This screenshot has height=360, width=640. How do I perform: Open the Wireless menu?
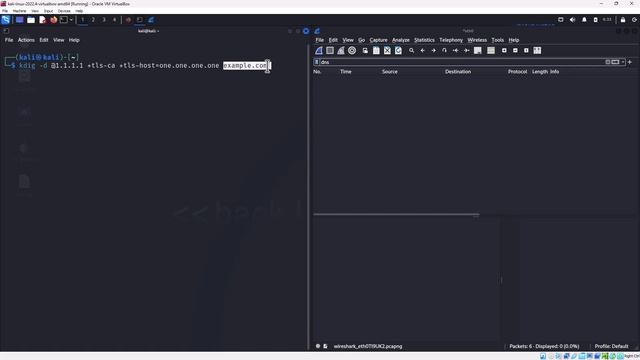477,40
